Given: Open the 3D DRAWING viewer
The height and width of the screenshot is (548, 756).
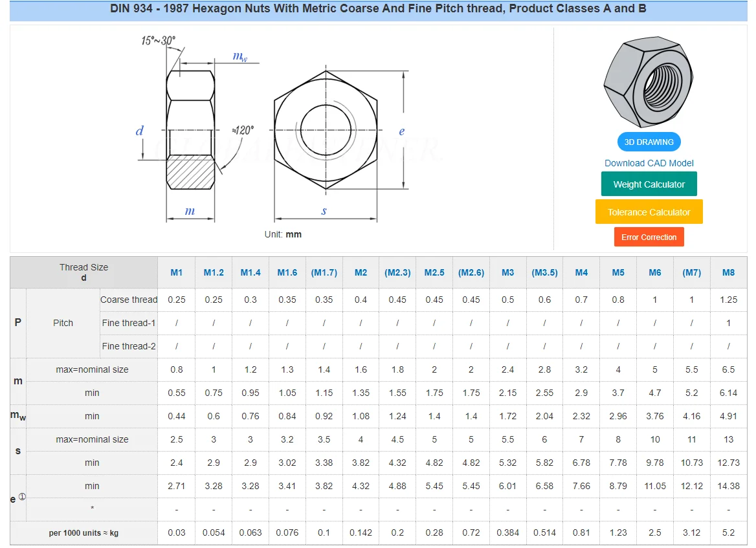Looking at the screenshot, I should [x=649, y=142].
